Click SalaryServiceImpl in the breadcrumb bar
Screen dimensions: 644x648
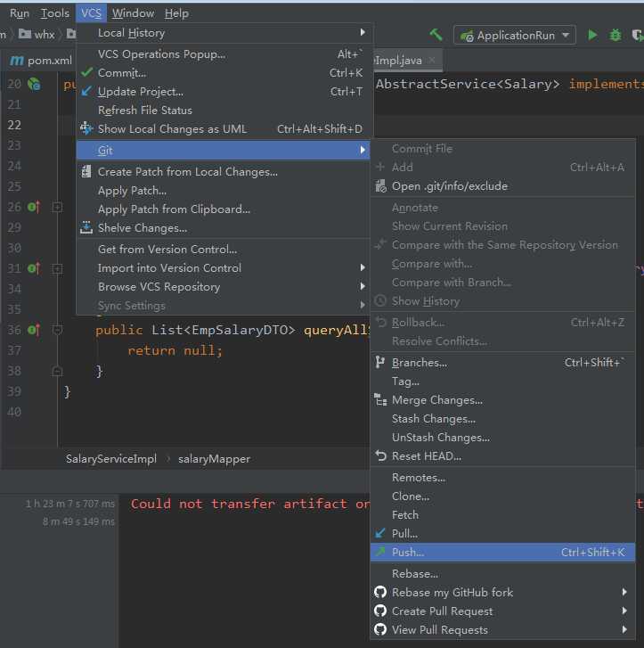(x=111, y=459)
